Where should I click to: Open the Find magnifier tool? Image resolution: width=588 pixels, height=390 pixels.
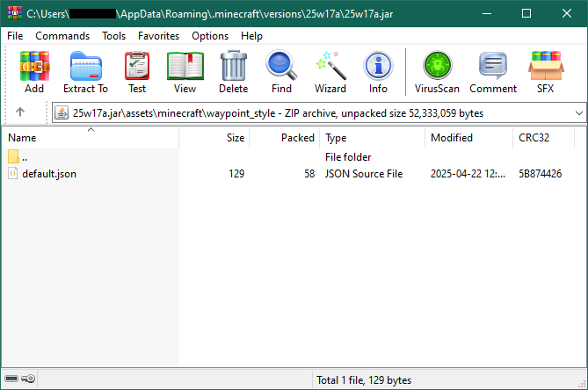click(281, 71)
